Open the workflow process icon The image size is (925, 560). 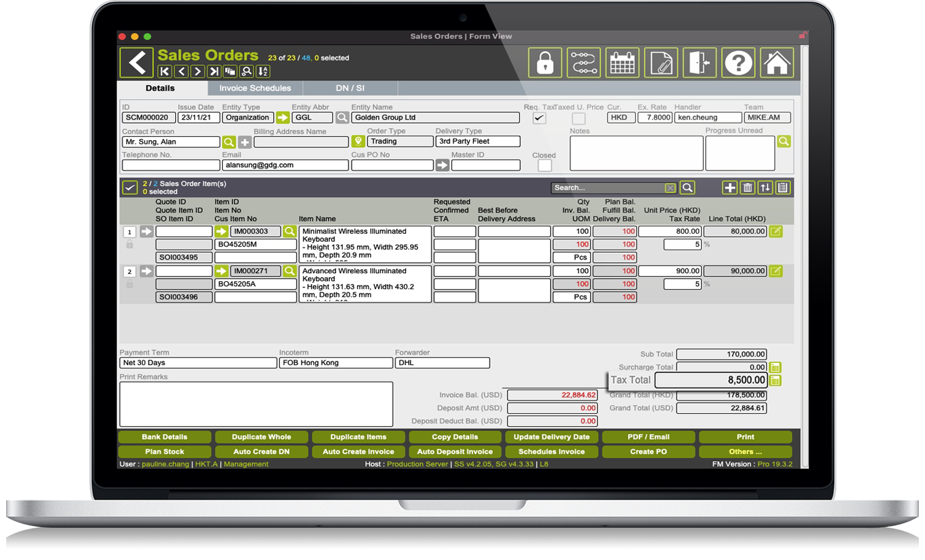(x=583, y=63)
